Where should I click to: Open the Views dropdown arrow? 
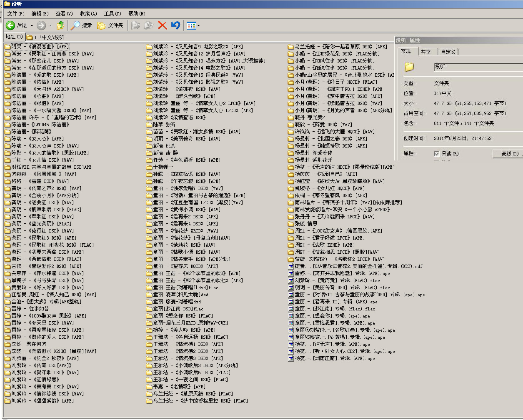click(198, 26)
